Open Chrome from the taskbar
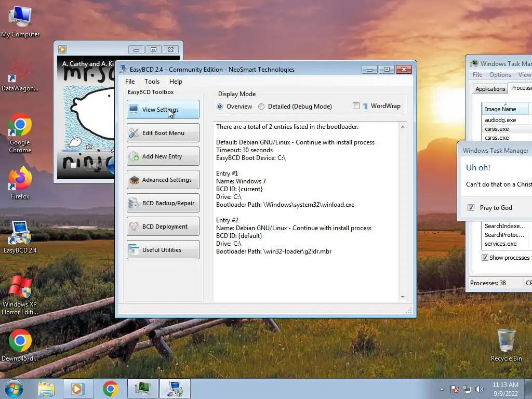This screenshot has height=399, width=532. (110, 389)
